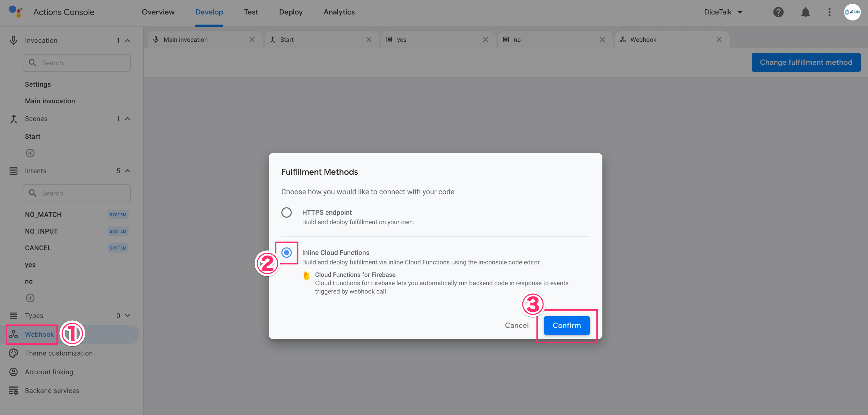Image resolution: width=868 pixels, height=415 pixels.
Task: Open the notifications bell icon
Action: (805, 12)
